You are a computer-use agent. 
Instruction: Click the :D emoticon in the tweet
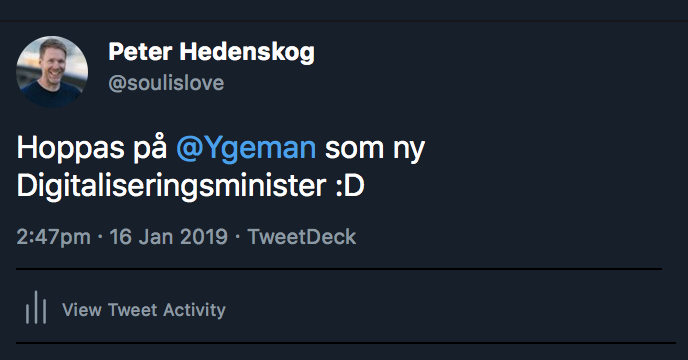(x=350, y=186)
